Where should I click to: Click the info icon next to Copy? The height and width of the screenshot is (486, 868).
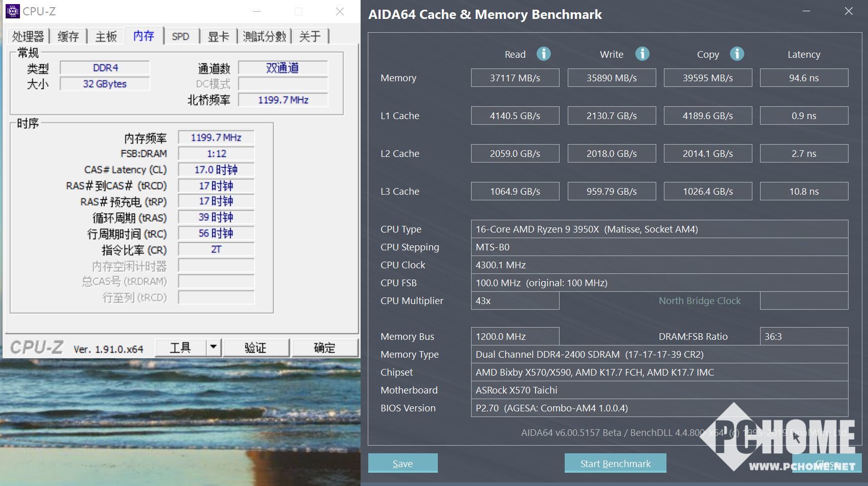pyautogui.click(x=737, y=54)
